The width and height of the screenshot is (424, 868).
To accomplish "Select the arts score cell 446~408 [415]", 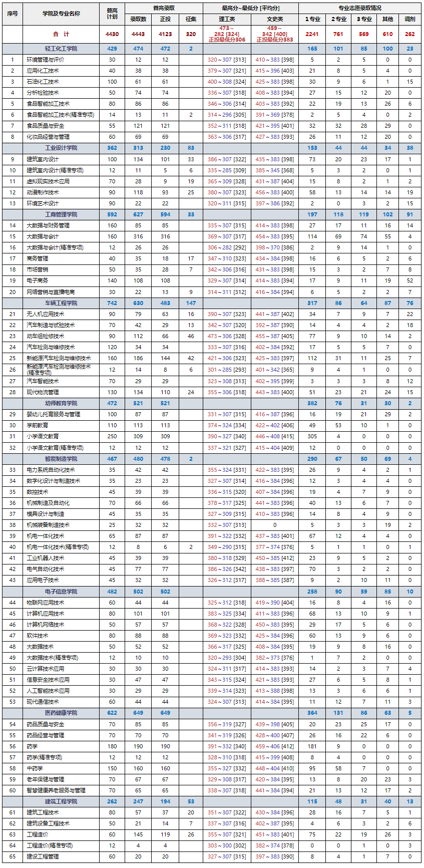I will (x=274, y=436).
